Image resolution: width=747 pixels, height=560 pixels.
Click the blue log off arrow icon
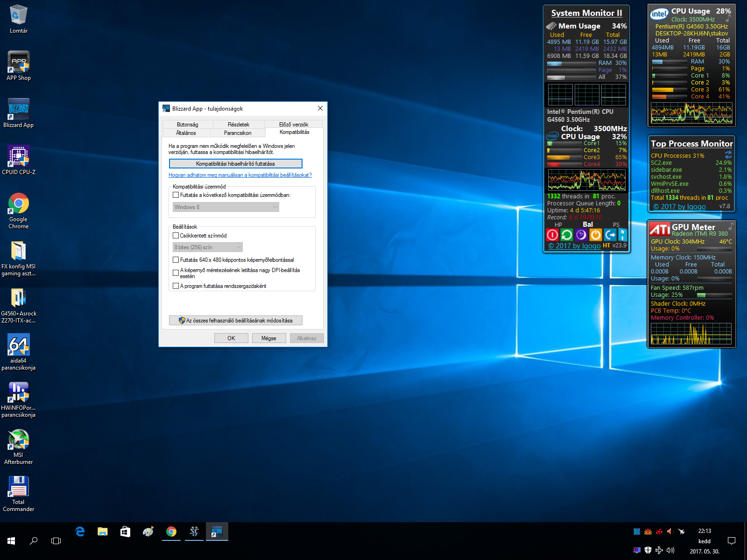[610, 235]
